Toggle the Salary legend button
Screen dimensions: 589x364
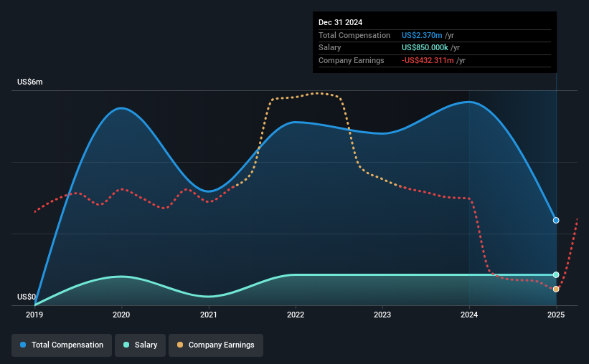click(x=140, y=345)
